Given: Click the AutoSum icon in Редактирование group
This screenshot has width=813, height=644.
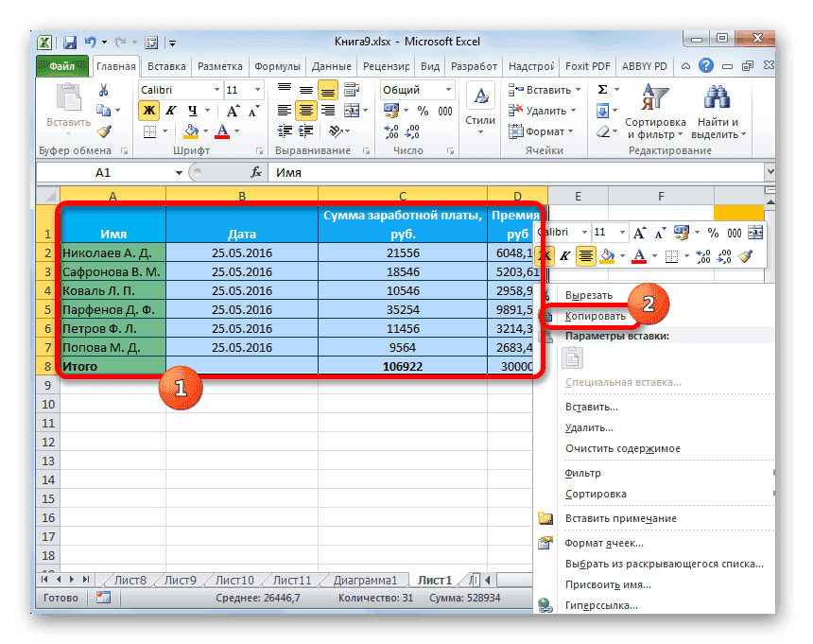Looking at the screenshot, I should pyautogui.click(x=602, y=89).
